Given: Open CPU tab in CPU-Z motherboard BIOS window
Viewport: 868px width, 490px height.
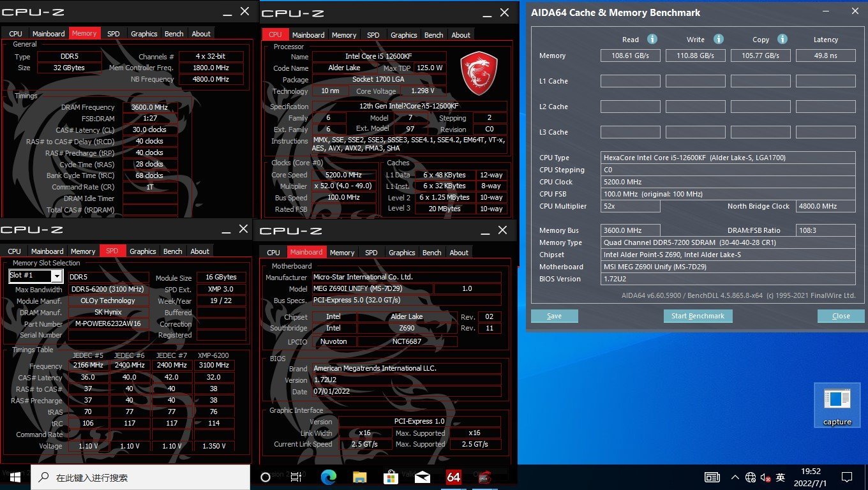Looking at the screenshot, I should click(x=273, y=253).
